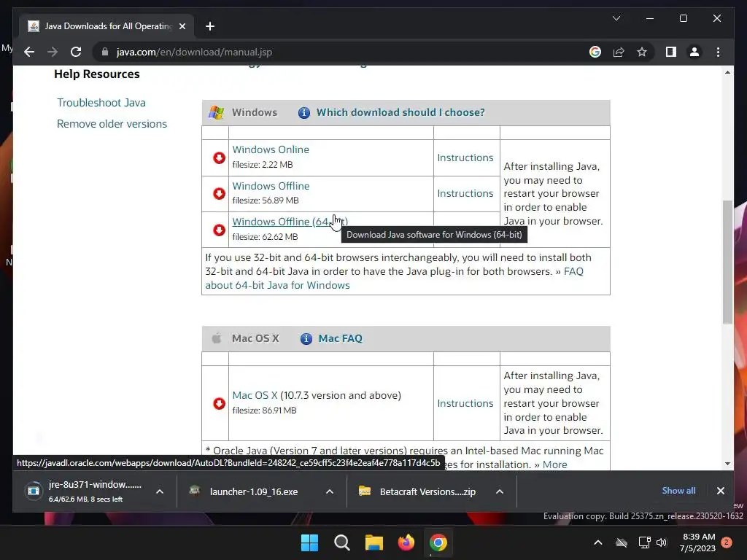Click the info icon beside Mac FAQ
Image resolution: width=747 pixels, height=560 pixels.
point(306,338)
